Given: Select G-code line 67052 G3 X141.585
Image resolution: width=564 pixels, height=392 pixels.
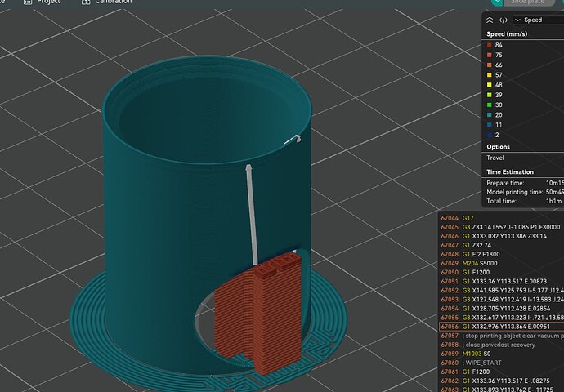Looking at the screenshot, I should click(502, 290).
